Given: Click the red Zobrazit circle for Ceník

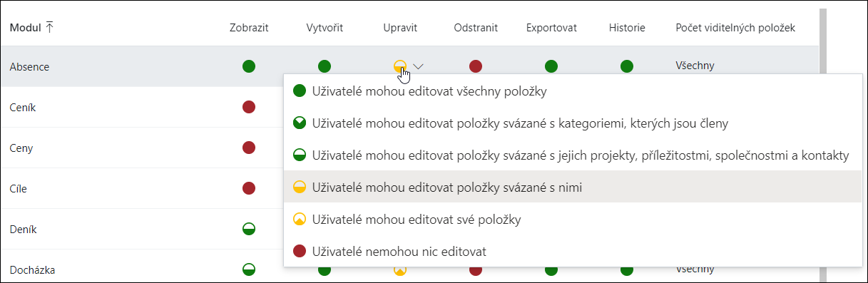Looking at the screenshot, I should point(249,107).
